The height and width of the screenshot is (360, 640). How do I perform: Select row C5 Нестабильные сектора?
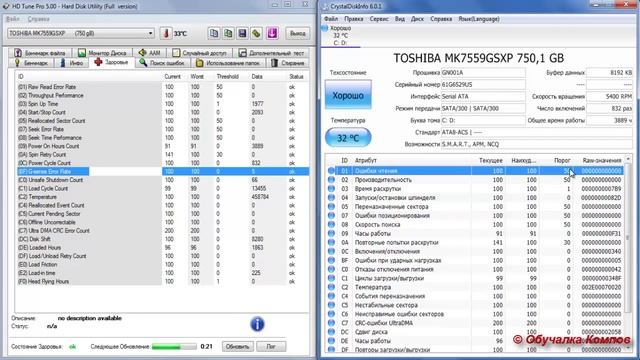pyautogui.click(x=475, y=305)
